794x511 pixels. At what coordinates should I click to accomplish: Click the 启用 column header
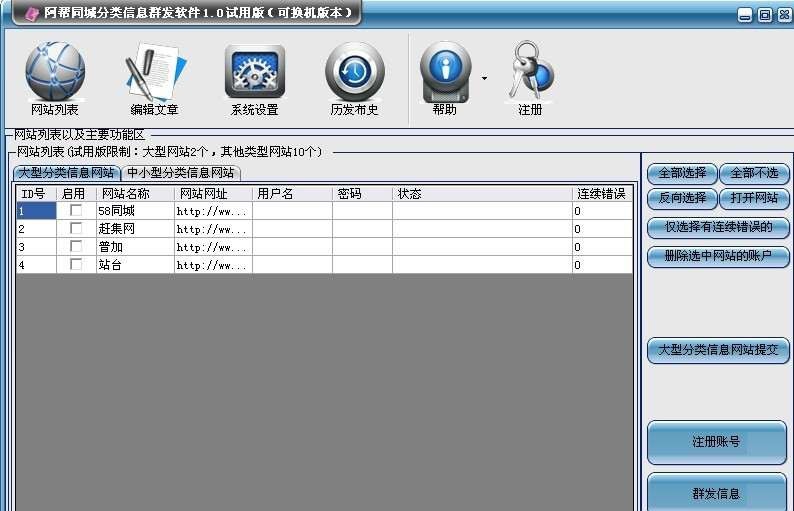(x=76, y=193)
